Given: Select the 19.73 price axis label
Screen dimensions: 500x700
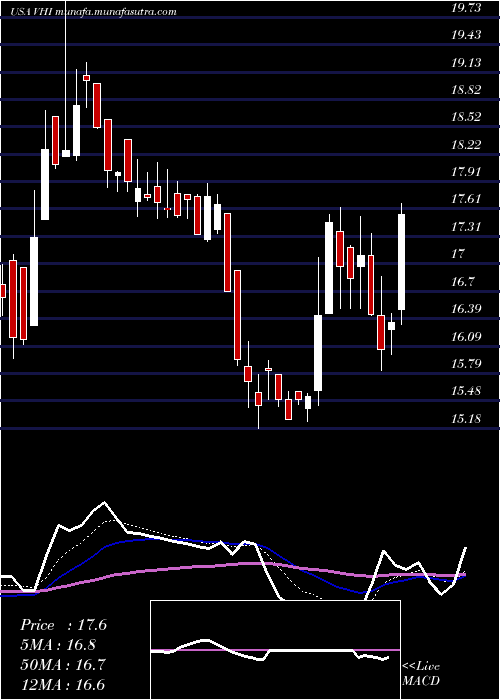Looking at the screenshot, I should (x=466, y=7).
